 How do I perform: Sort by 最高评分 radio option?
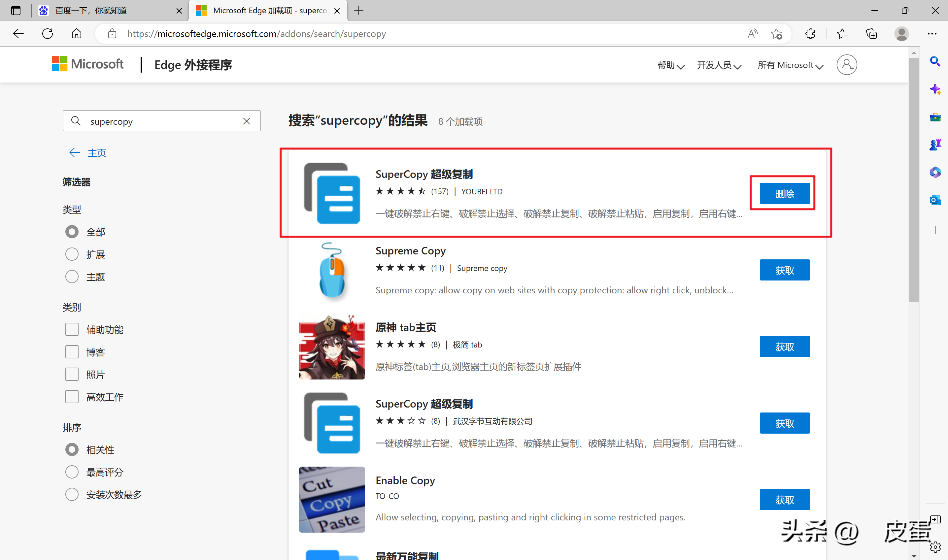click(x=72, y=472)
